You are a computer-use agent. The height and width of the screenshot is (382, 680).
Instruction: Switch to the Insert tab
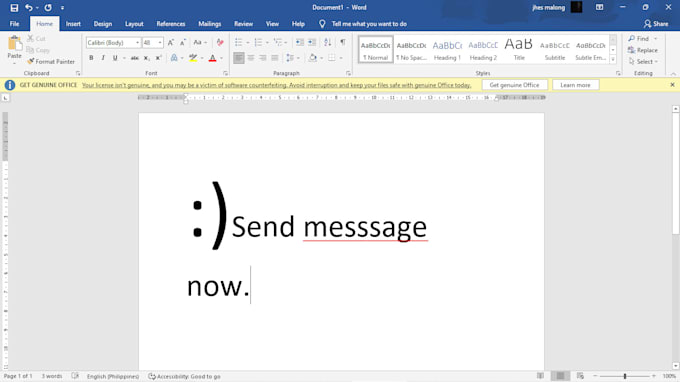(x=73, y=24)
